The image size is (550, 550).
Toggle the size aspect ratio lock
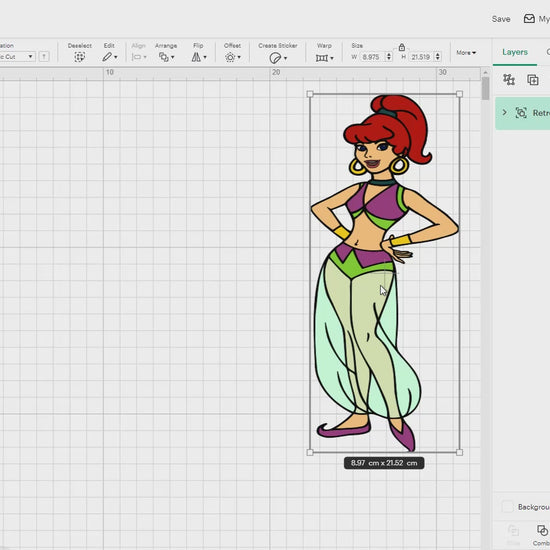click(402, 47)
